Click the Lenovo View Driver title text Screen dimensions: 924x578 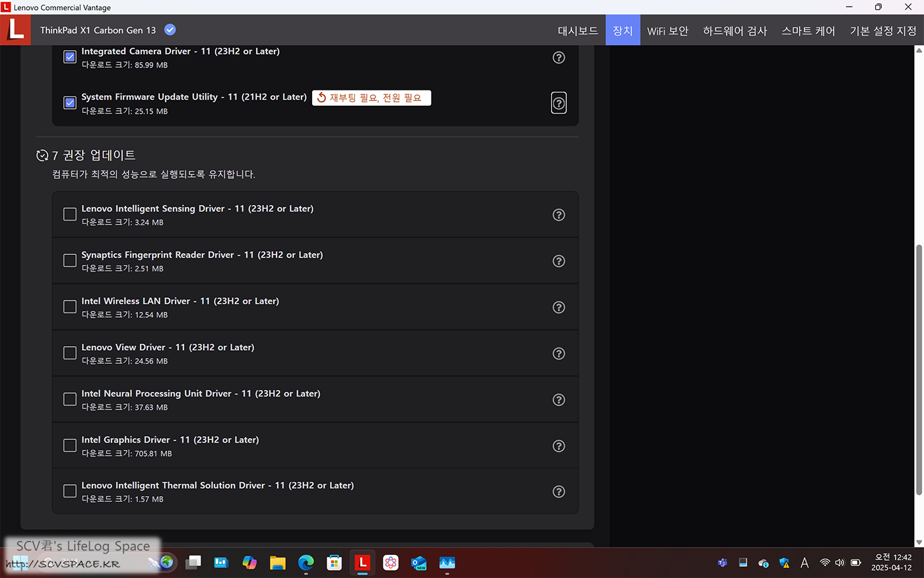(x=168, y=347)
